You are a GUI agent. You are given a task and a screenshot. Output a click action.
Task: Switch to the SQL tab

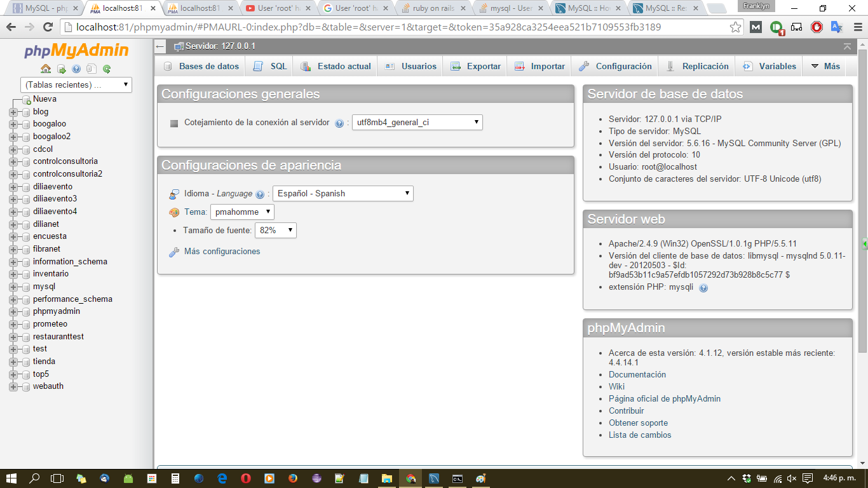(270, 66)
